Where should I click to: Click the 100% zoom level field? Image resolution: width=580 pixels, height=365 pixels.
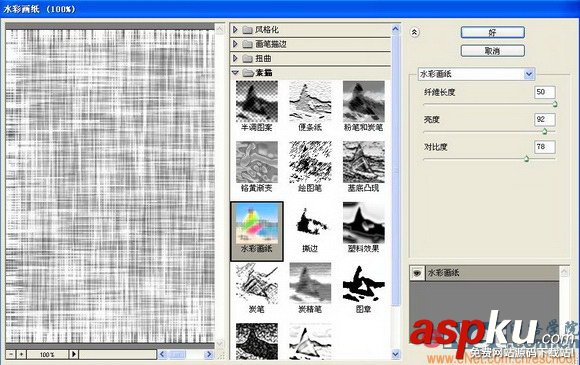pyautogui.click(x=47, y=354)
